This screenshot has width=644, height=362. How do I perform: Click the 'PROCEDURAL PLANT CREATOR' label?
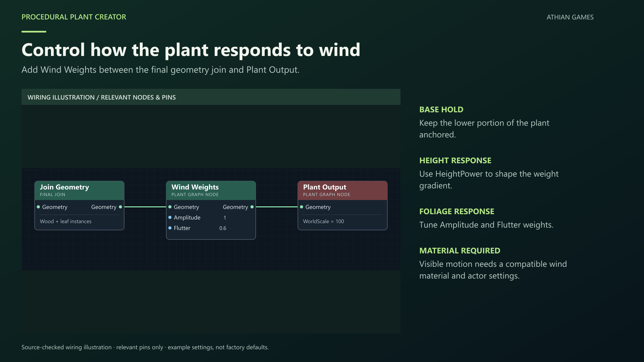pos(74,17)
